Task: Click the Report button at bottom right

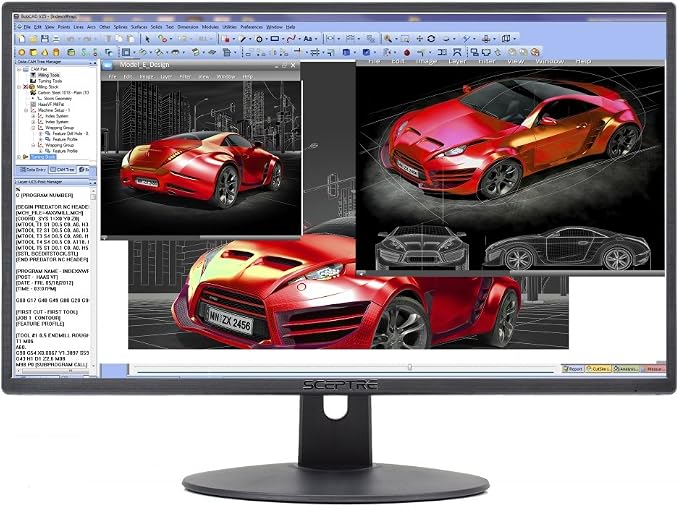Action: [x=573, y=369]
